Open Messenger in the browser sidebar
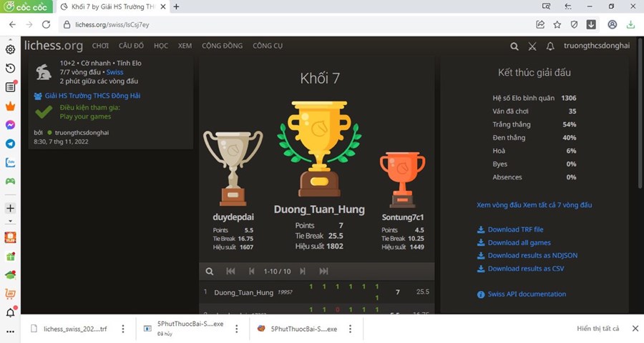The image size is (644, 343). click(x=11, y=124)
